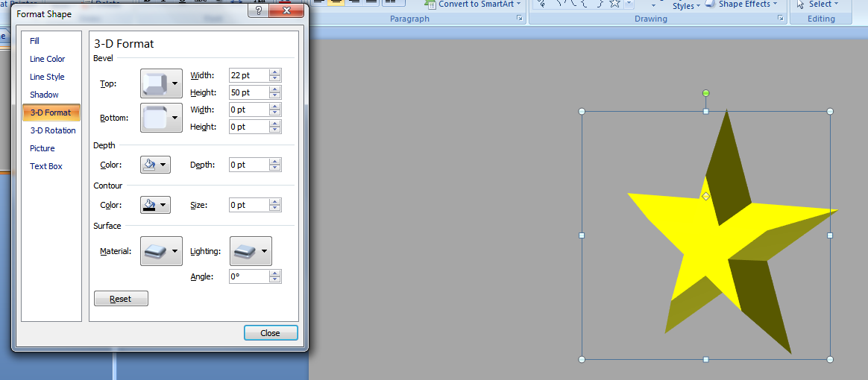Select the Text Box category
This screenshot has height=380, width=868.
coord(46,166)
